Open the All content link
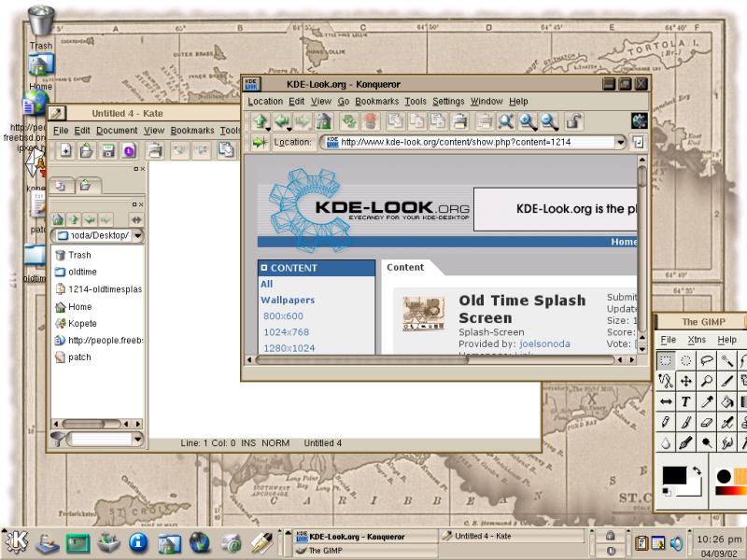747x560 pixels. tap(266, 284)
